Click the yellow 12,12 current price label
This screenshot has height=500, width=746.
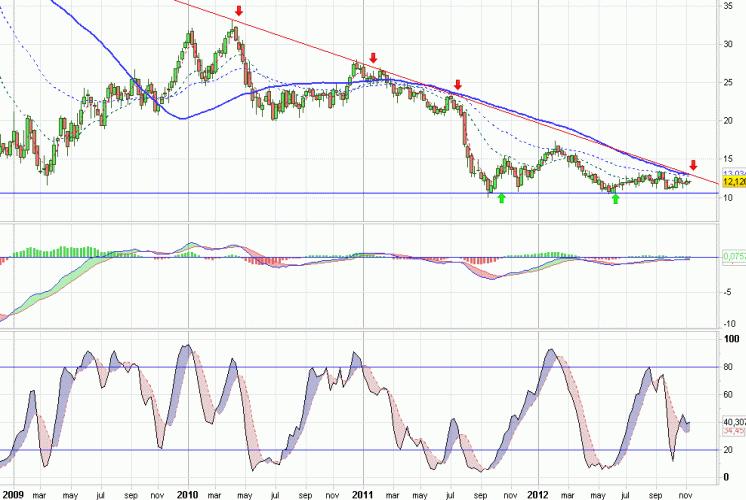pyautogui.click(x=732, y=183)
